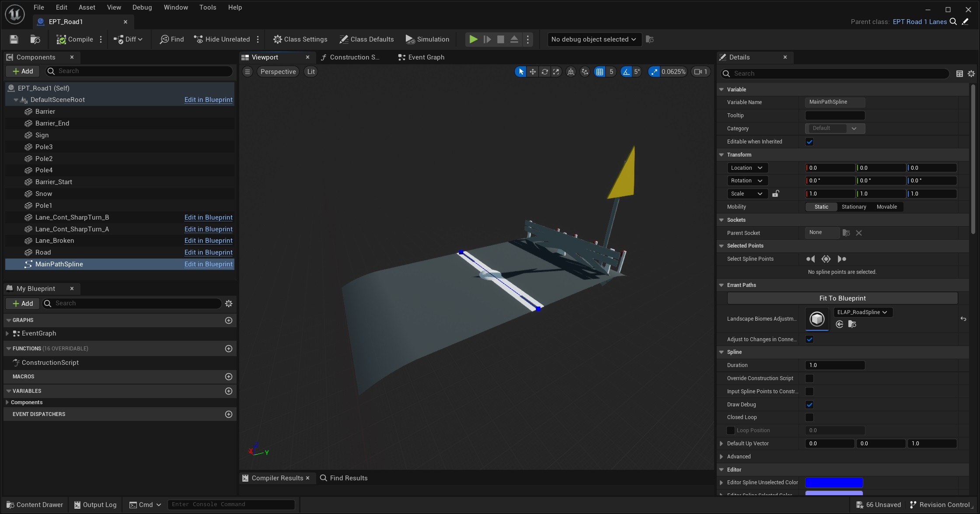Toggle Editable when Inherited checkbox
The height and width of the screenshot is (514, 980).
tap(809, 142)
